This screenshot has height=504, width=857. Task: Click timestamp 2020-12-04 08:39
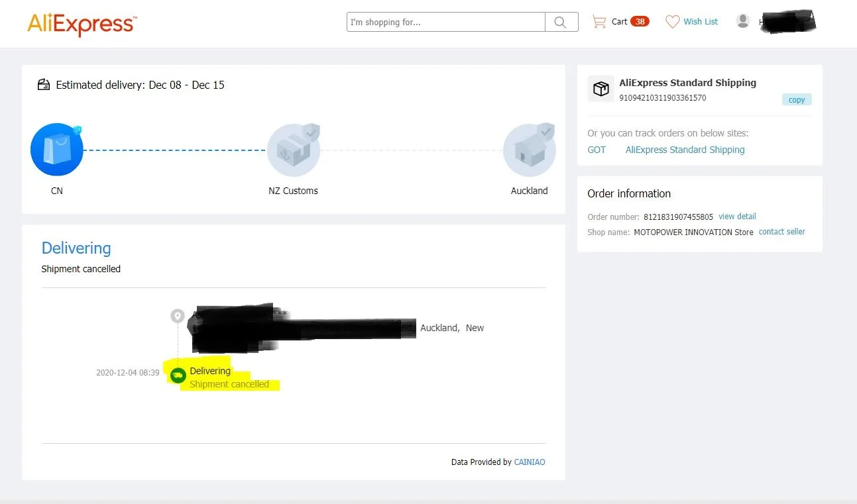point(128,373)
